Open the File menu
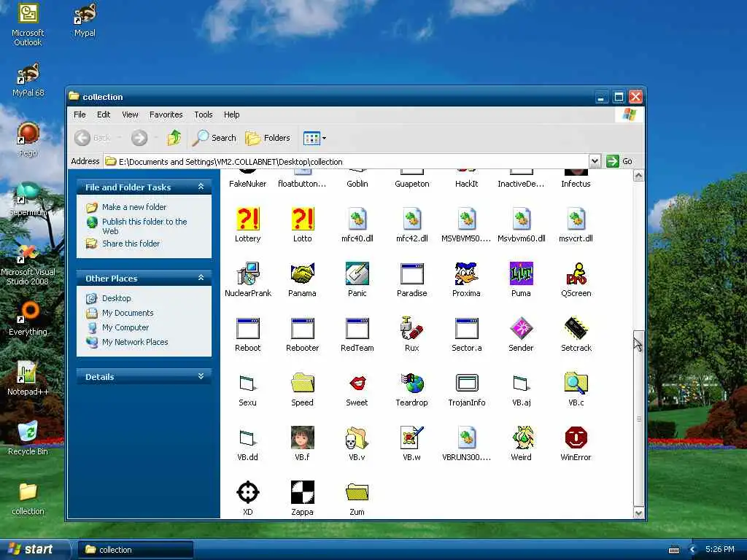Screen dimensions: 747x560 click(80, 114)
